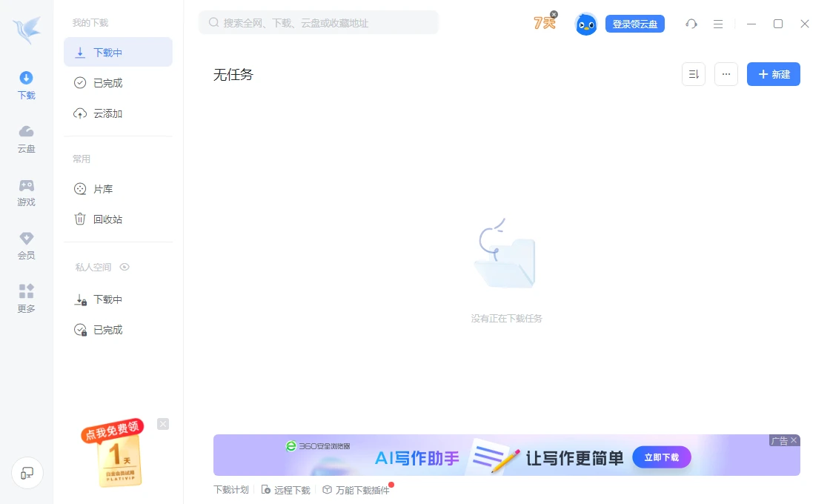
Task: Click the search bar to search downloads
Action: 319,22
